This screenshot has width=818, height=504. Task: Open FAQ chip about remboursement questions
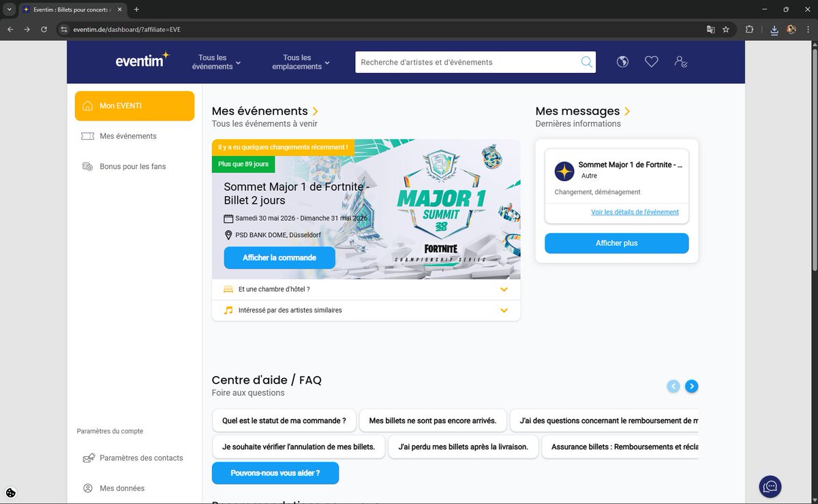[x=605, y=421]
